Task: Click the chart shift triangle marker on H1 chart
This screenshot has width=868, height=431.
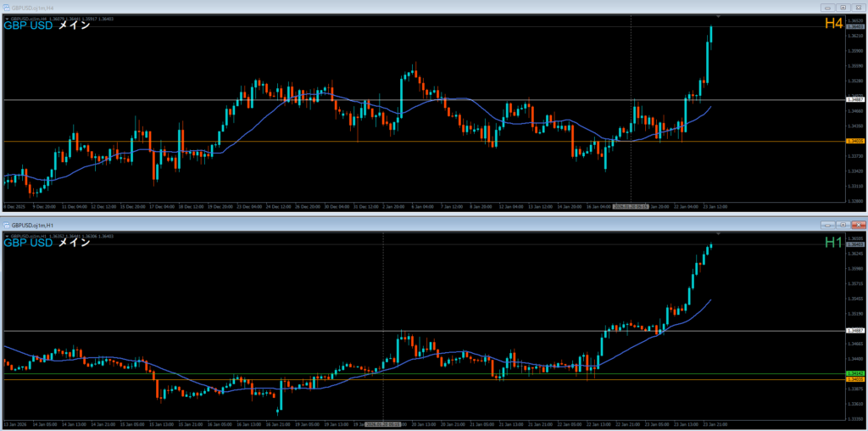Action: (718, 233)
